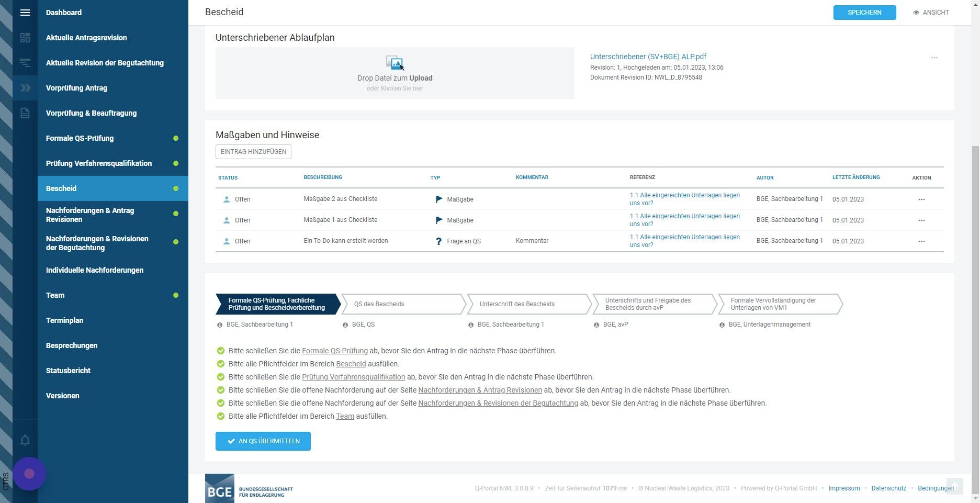
Task: Click the upload image icon in dropzone
Action: (395, 63)
